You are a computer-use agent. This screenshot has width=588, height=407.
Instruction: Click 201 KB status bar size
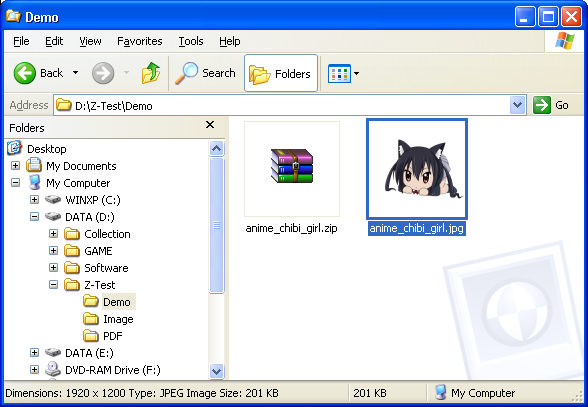coord(370,393)
